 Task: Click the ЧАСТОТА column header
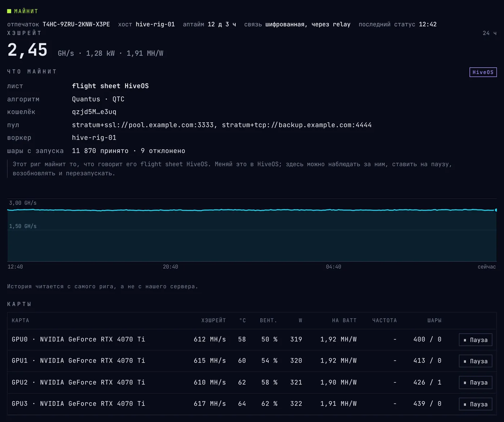[384, 320]
